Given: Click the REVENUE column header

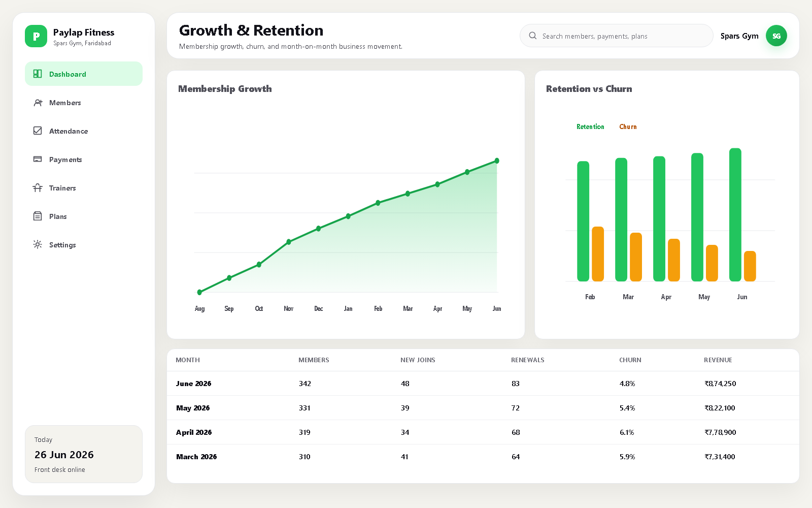Looking at the screenshot, I should point(718,360).
